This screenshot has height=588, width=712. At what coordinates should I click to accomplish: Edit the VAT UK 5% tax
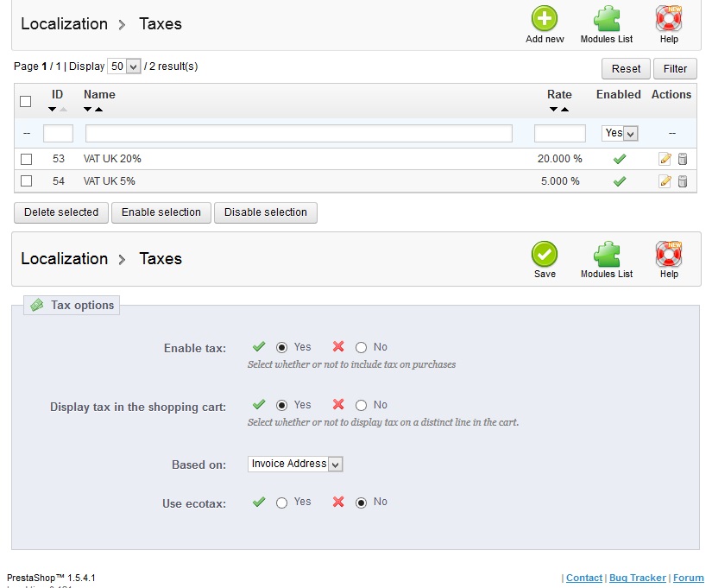click(665, 181)
